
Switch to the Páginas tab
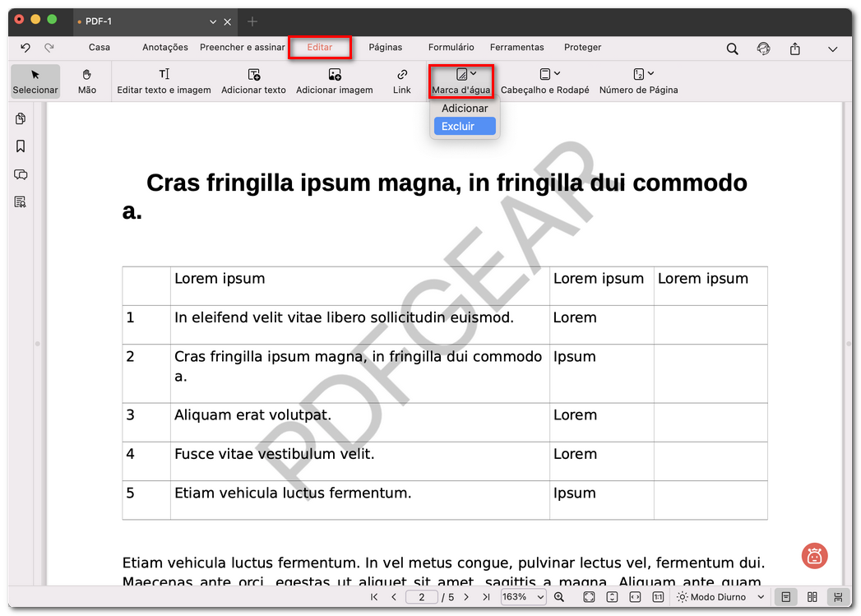click(x=385, y=48)
